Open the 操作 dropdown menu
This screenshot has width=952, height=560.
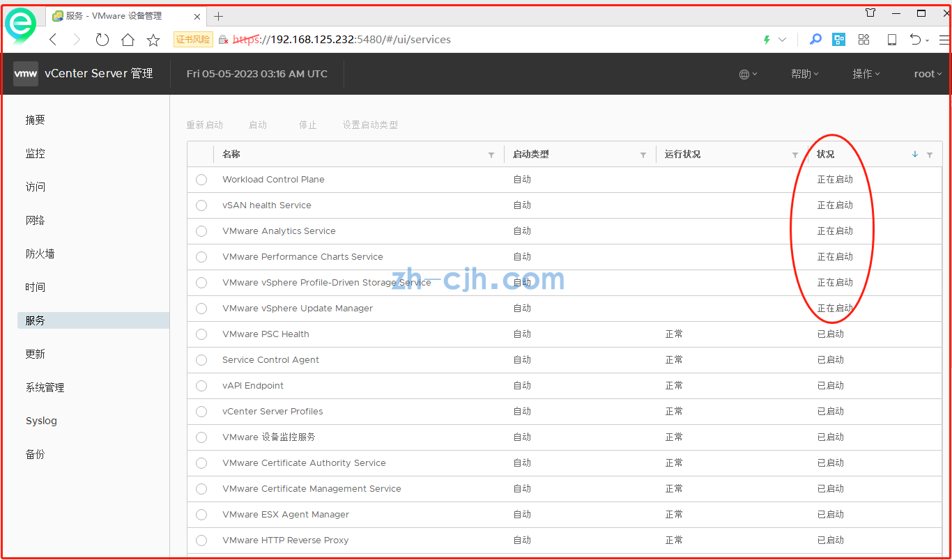pos(866,74)
